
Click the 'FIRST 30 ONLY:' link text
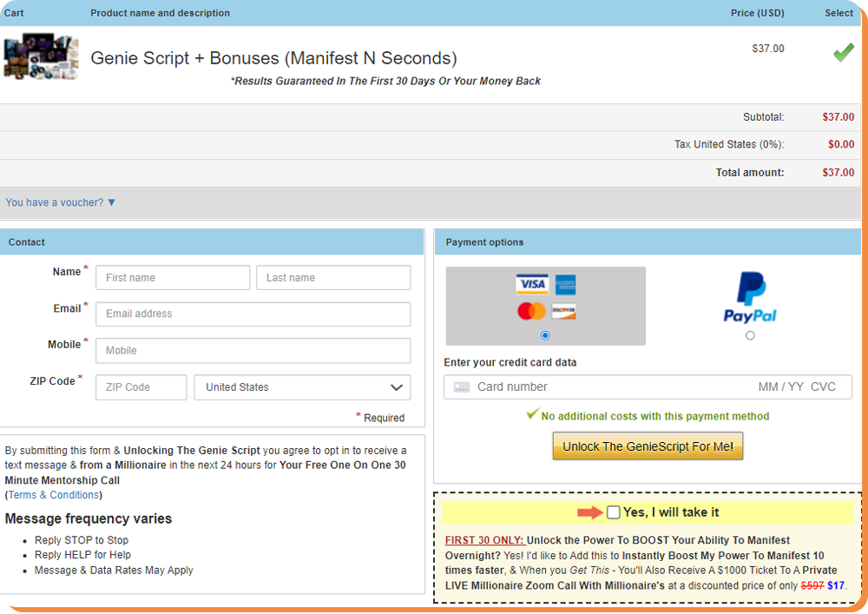[x=484, y=540]
